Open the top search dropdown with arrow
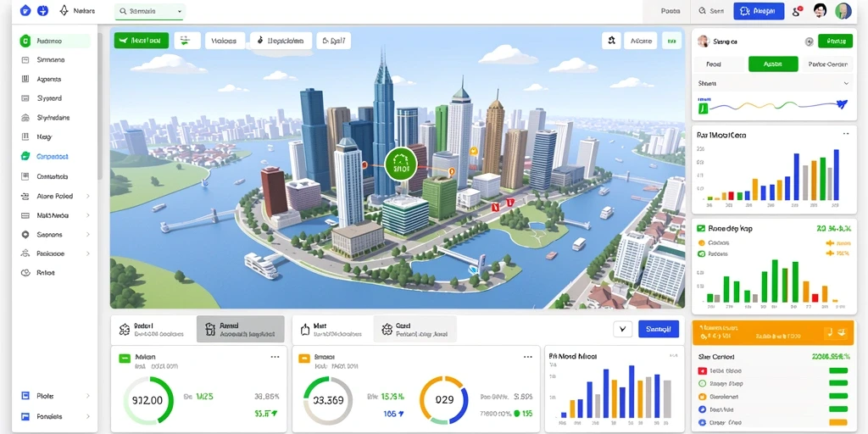Viewport: 868px width, 434px height. [150, 11]
